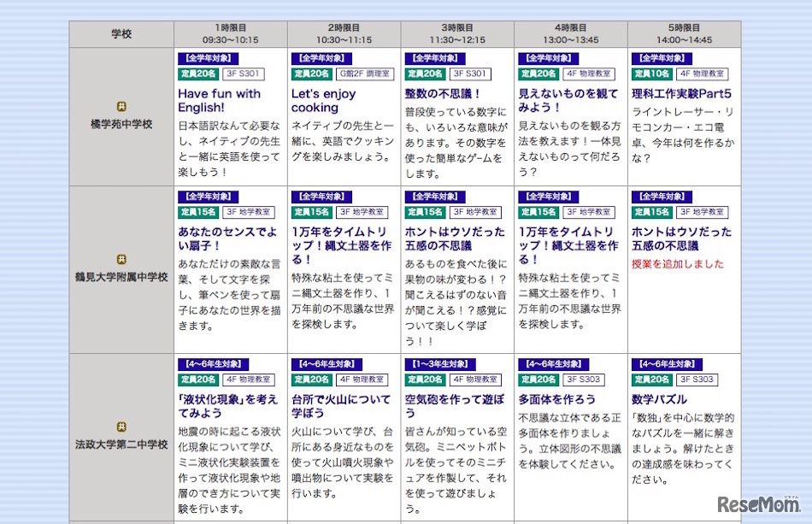Screen dimensions: 812x524
Task: Toggle the 定員10名 badge for 理科工作実験Part5
Action: pos(652,74)
